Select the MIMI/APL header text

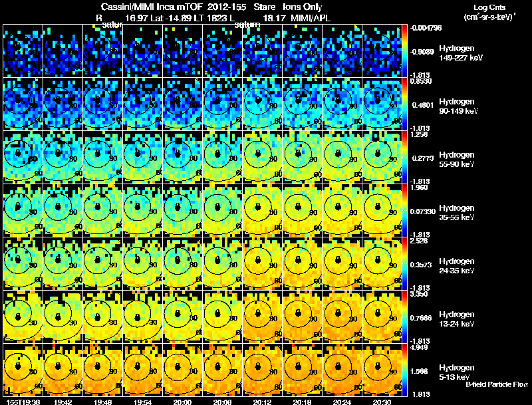pyautogui.click(x=311, y=18)
